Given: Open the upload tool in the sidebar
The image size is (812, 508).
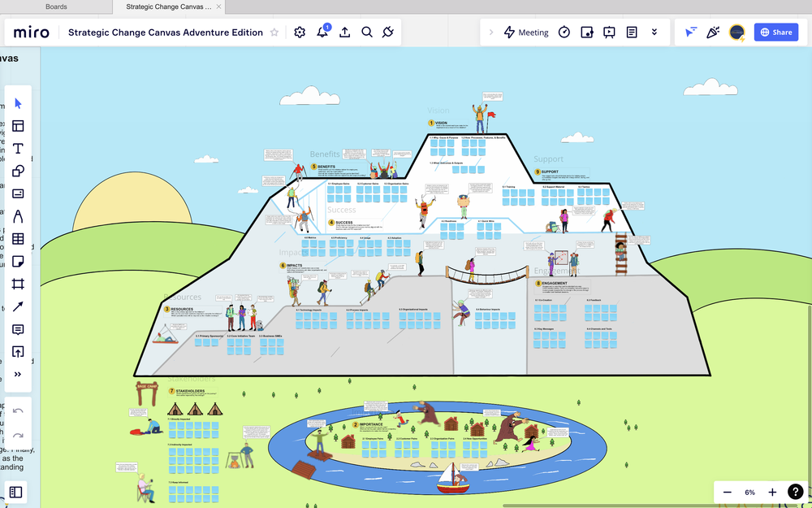Looking at the screenshot, I should [18, 353].
